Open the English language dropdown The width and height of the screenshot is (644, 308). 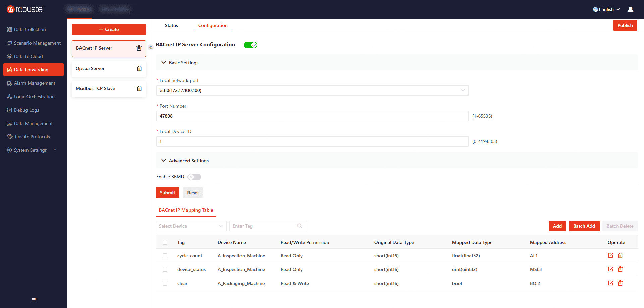[606, 9]
